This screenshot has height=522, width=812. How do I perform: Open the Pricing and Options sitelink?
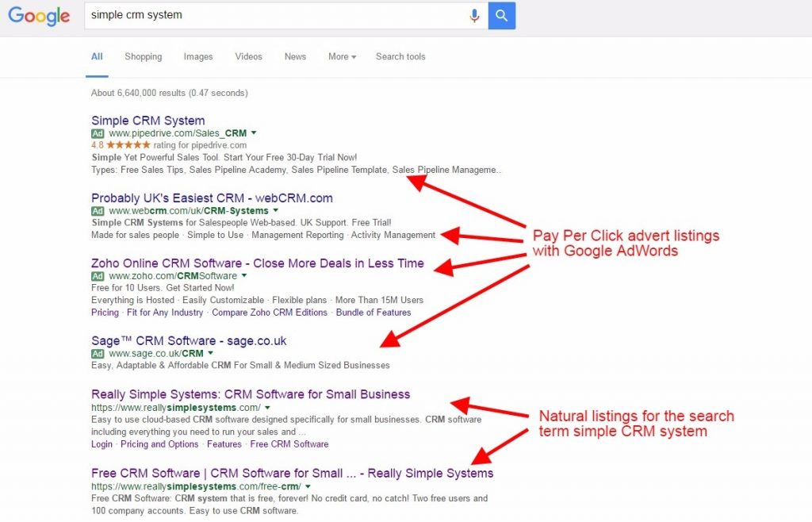click(x=159, y=444)
